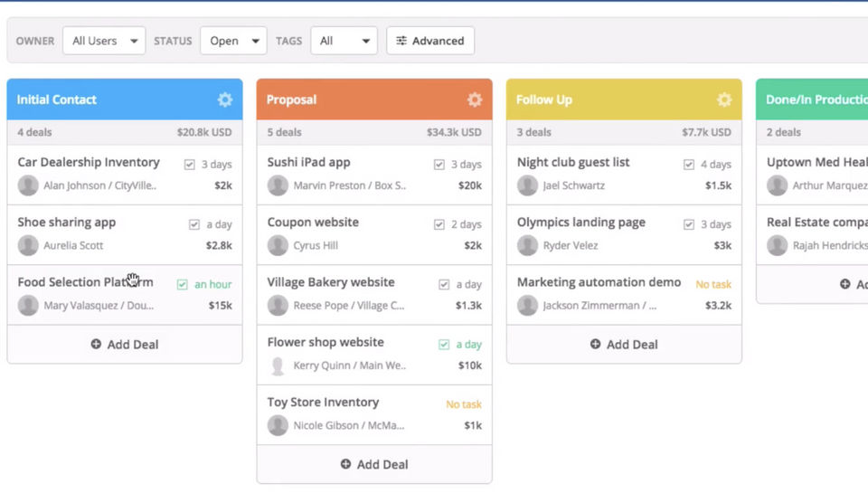Toggle task checkbox on Car Dealership Inventory

(189, 165)
